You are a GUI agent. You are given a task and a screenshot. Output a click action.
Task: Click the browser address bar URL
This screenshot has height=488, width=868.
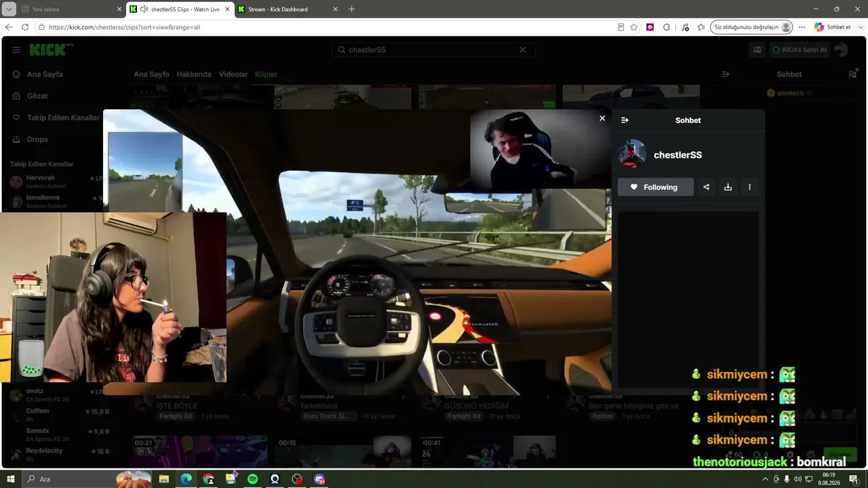tap(125, 27)
